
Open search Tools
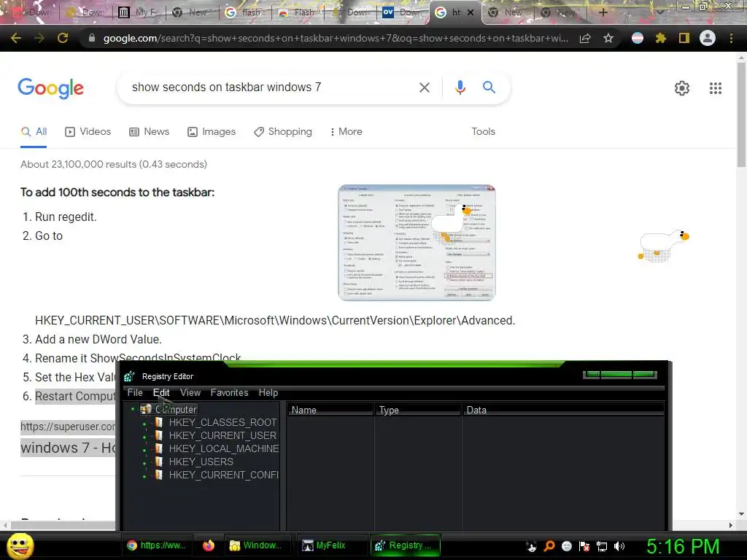point(483,131)
